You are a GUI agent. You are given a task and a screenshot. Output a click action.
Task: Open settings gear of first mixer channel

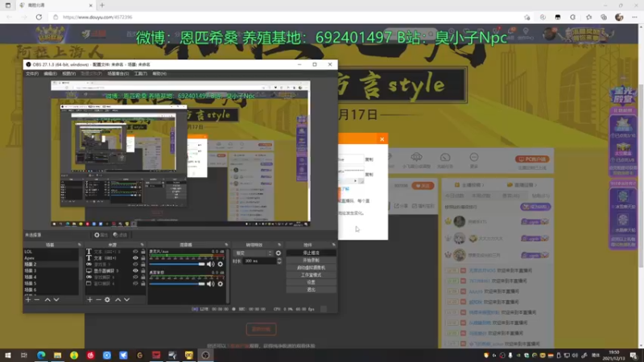[221, 265]
